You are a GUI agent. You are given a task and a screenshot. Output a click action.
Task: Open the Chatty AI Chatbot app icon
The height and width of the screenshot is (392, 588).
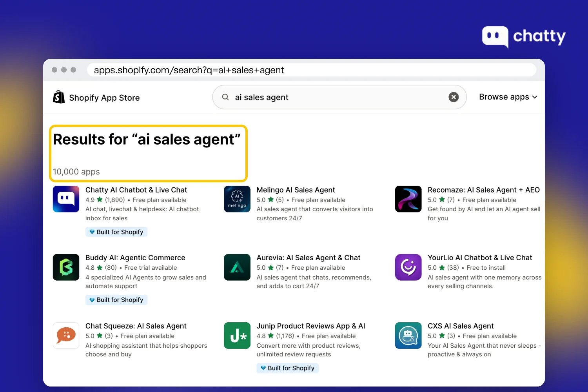66,199
